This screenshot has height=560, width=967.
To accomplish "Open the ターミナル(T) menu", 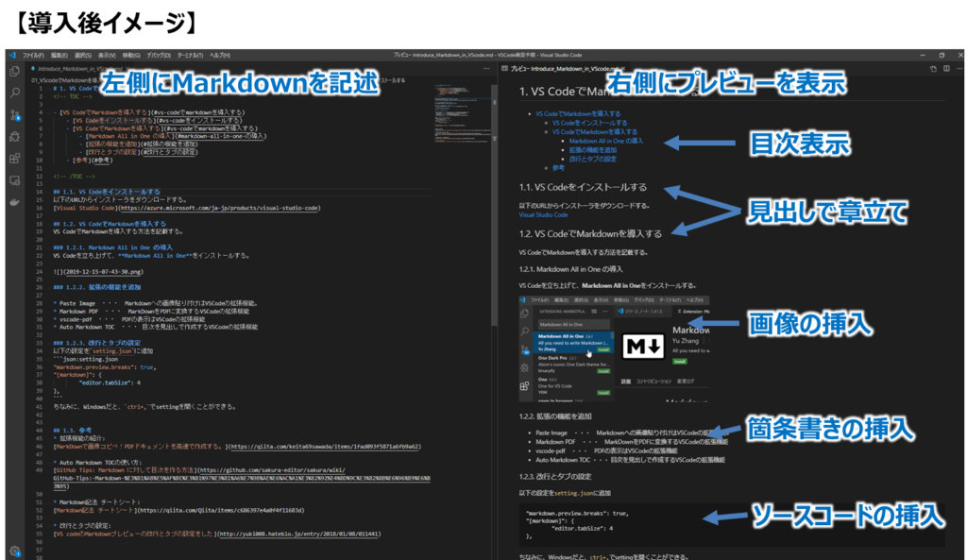I will tap(190, 55).
